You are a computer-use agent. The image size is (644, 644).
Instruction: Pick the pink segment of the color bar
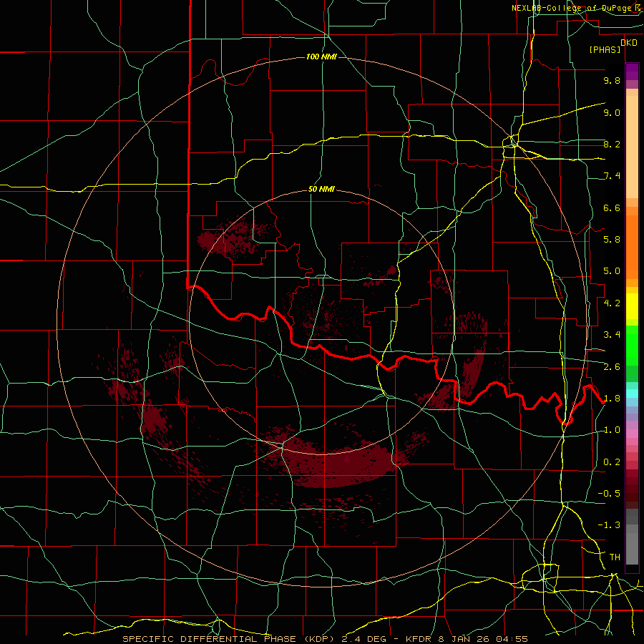coord(632,434)
